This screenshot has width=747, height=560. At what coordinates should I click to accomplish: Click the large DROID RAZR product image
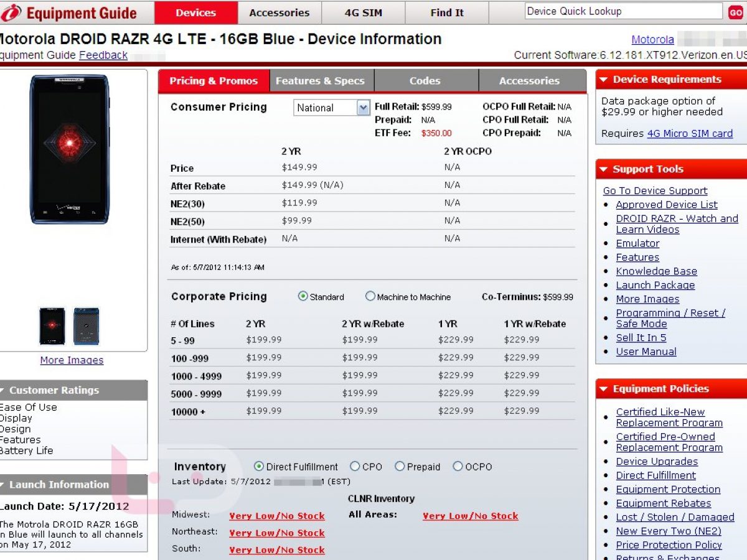coord(69,149)
